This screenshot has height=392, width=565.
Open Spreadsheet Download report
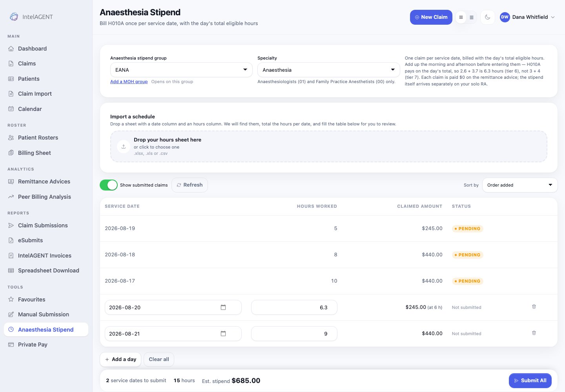(46, 270)
